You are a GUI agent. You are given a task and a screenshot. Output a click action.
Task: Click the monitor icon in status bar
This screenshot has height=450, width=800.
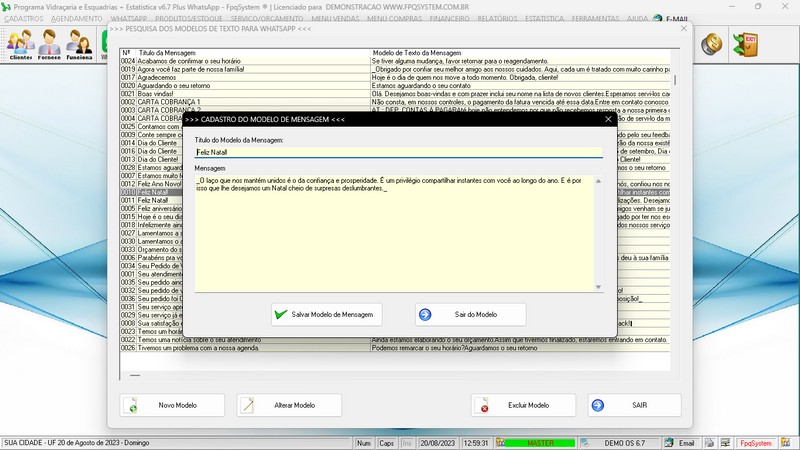[x=725, y=443]
